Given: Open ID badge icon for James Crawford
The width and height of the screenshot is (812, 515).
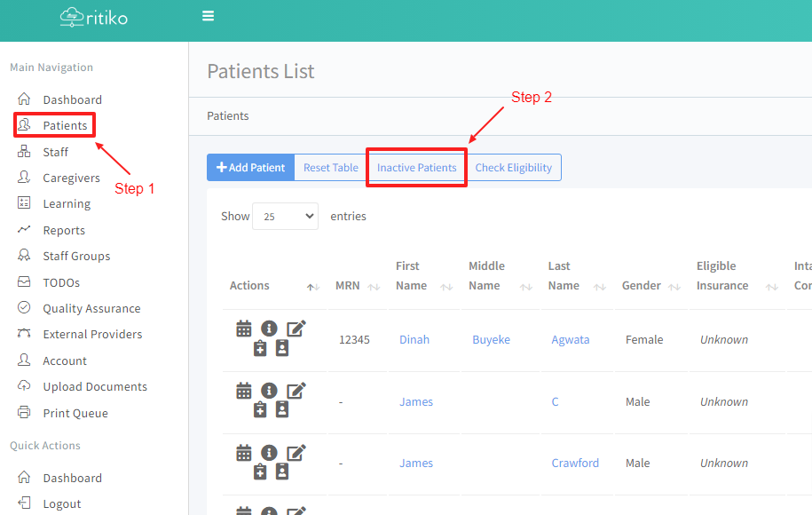Looking at the screenshot, I should [x=282, y=471].
